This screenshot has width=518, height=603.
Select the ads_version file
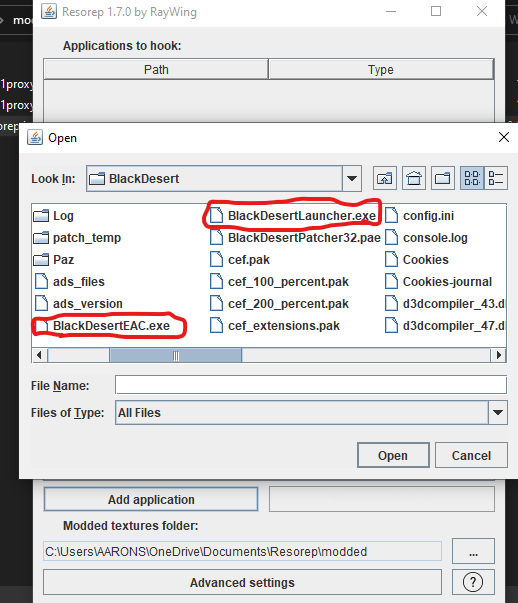click(78, 303)
